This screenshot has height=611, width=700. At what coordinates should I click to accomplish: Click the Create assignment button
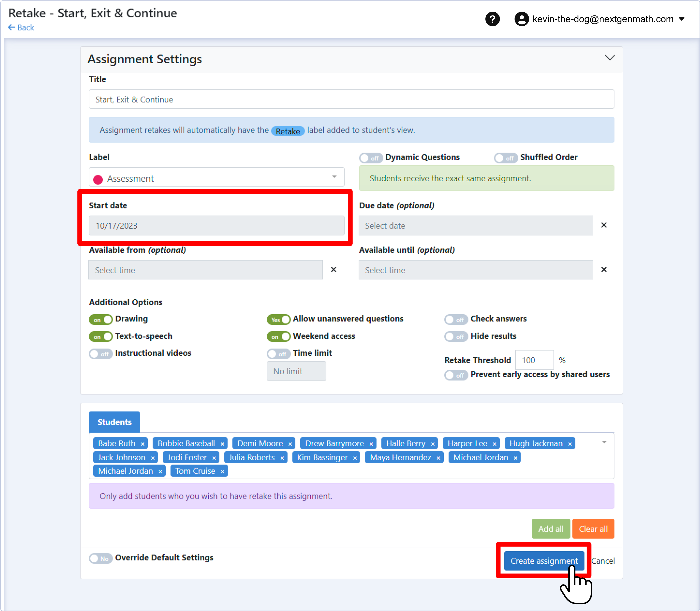544,561
